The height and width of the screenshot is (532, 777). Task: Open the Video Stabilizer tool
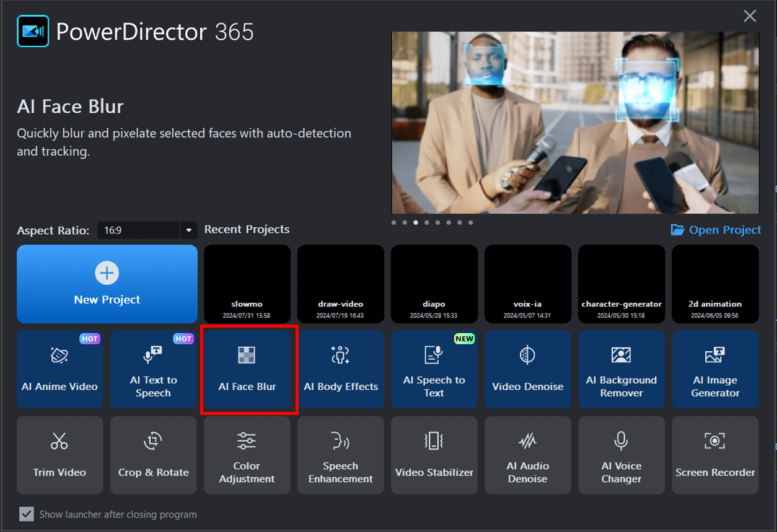coord(434,455)
